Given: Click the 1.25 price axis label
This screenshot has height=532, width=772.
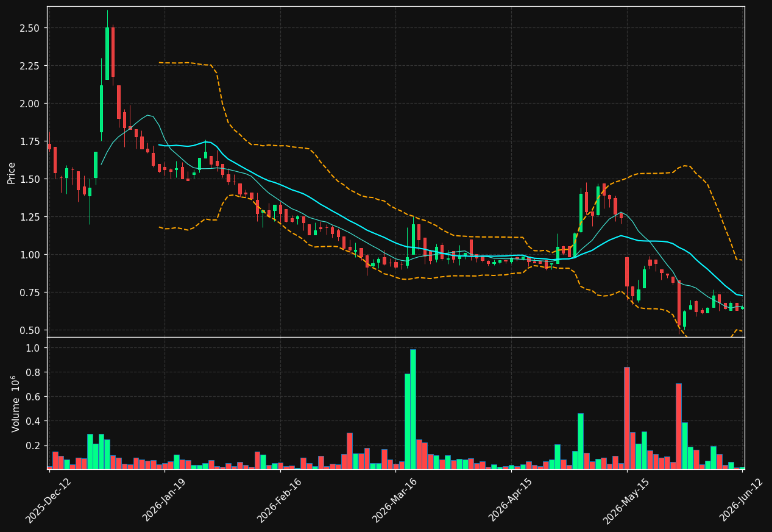Looking at the screenshot, I should 29,217.
